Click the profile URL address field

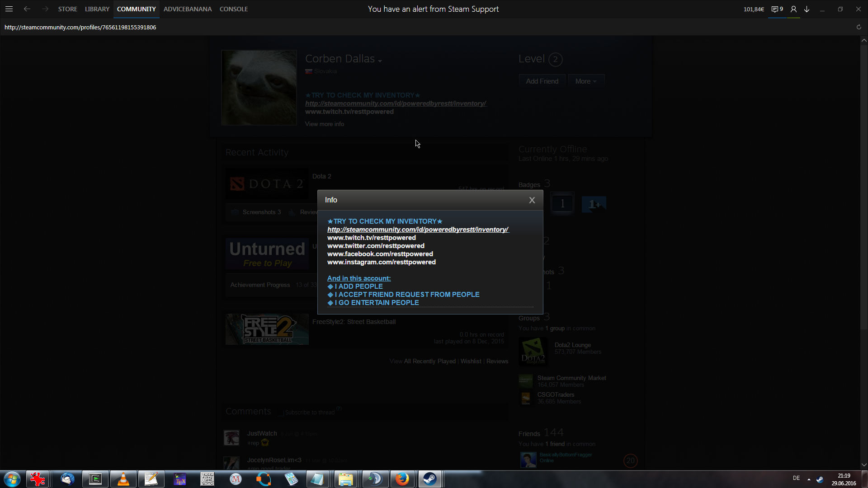[80, 27]
